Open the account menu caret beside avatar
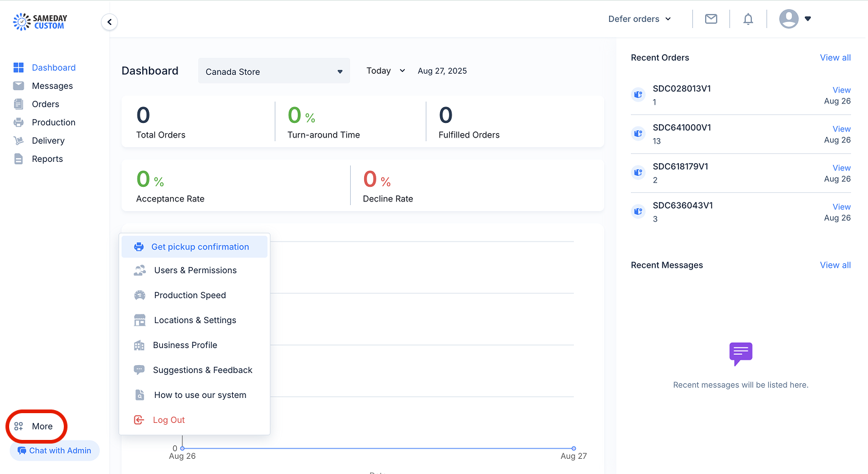 coord(808,19)
